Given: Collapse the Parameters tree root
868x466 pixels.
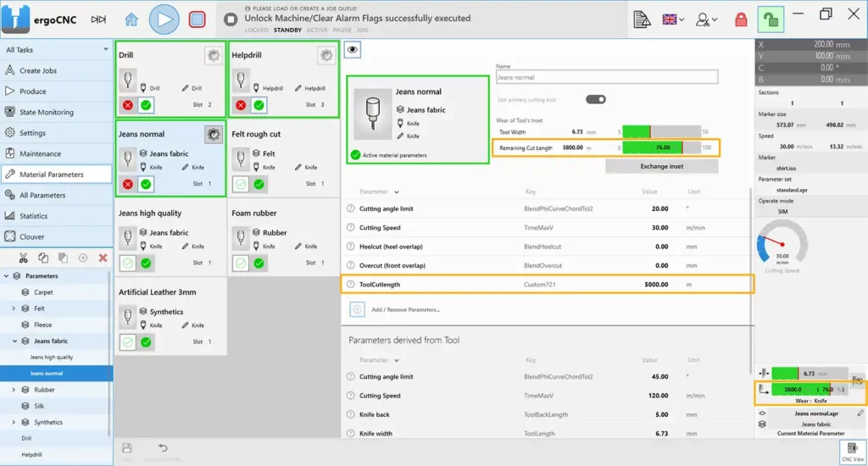Looking at the screenshot, I should (x=7, y=275).
